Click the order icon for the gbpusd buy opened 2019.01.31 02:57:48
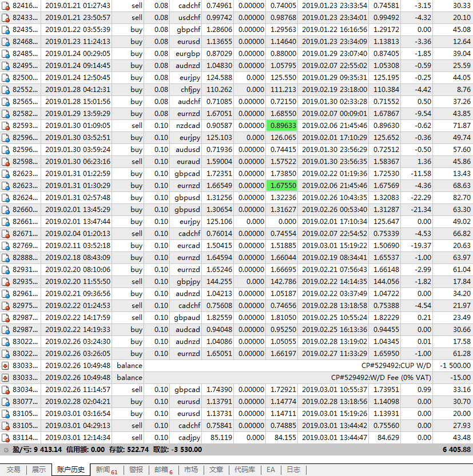Image resolution: width=473 pixels, height=476 pixels. pyautogui.click(x=6, y=198)
